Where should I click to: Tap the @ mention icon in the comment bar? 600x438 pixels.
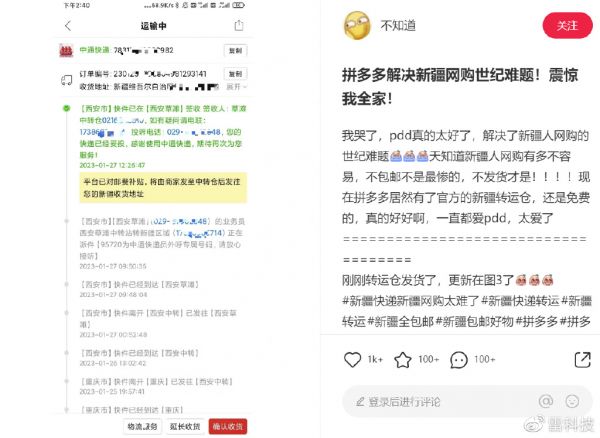point(546,401)
